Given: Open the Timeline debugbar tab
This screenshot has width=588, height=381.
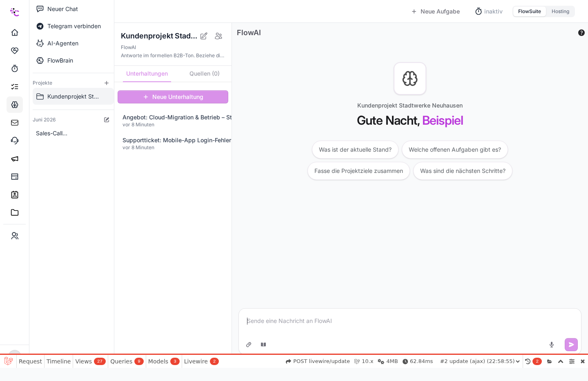Looking at the screenshot, I should 58,361.
